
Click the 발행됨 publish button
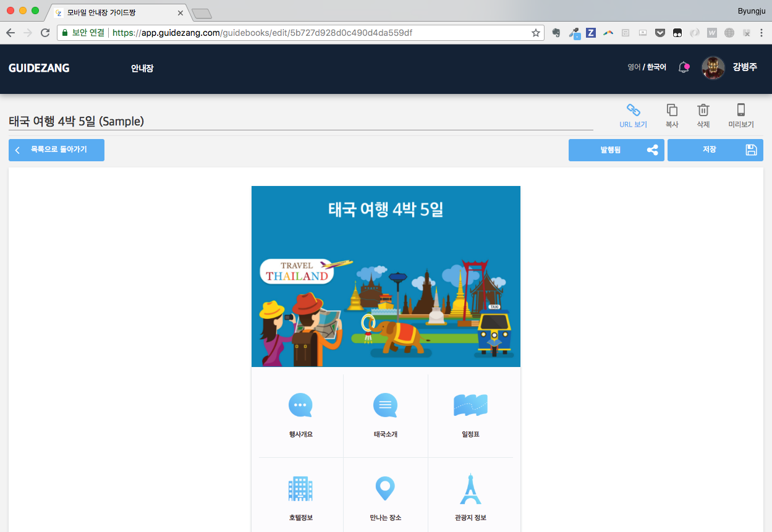616,150
